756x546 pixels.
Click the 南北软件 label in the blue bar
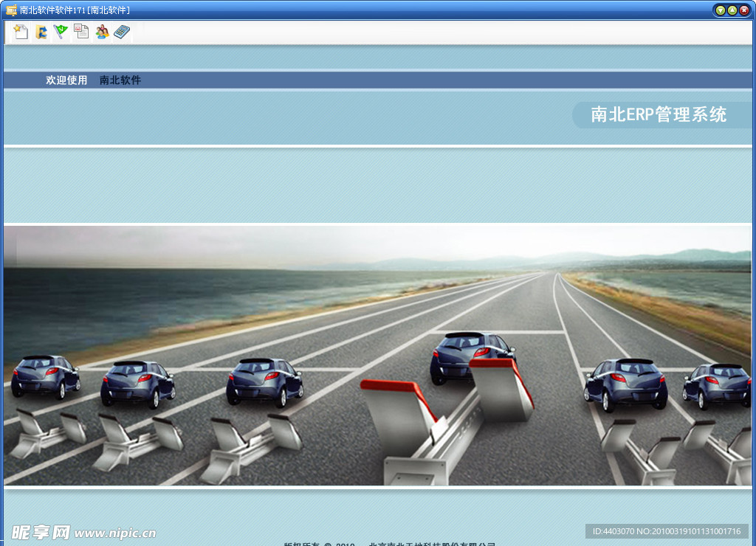120,80
